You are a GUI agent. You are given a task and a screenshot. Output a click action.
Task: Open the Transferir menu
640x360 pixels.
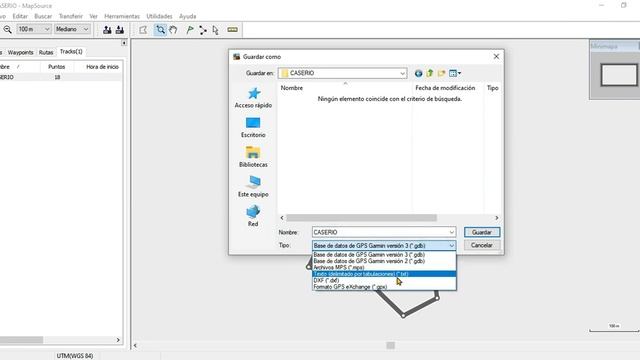point(71,16)
